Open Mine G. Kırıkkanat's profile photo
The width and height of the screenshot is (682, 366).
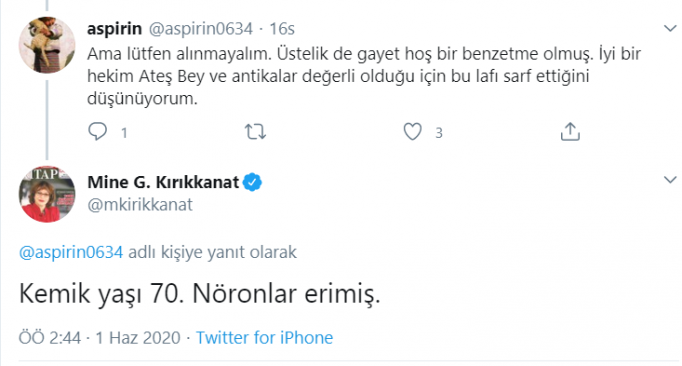[x=47, y=194]
